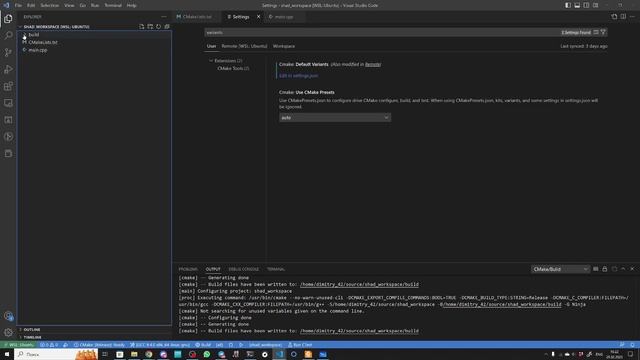Switch to the main.cpp editor tab
The image size is (640, 360).
pos(284,17)
